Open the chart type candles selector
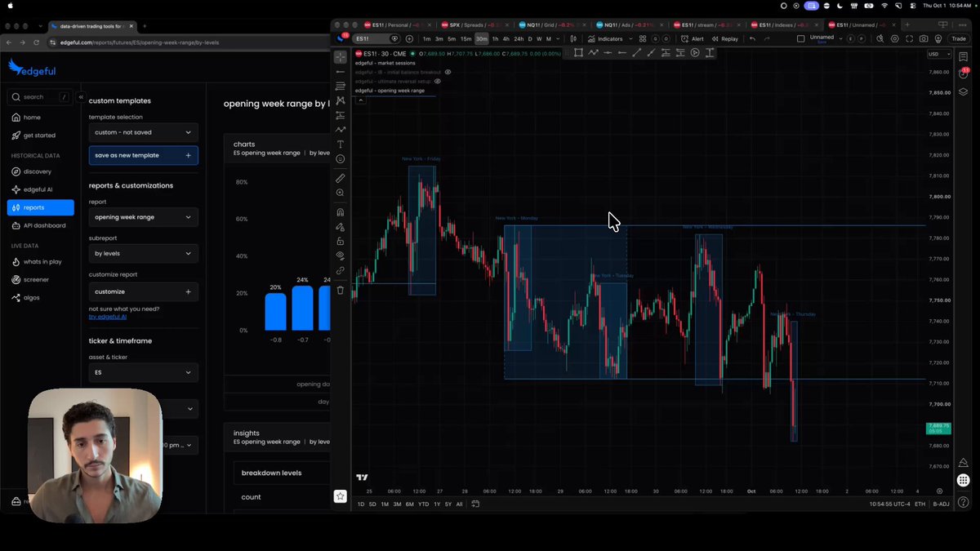Screen dimensions: 980x551 pos(574,38)
